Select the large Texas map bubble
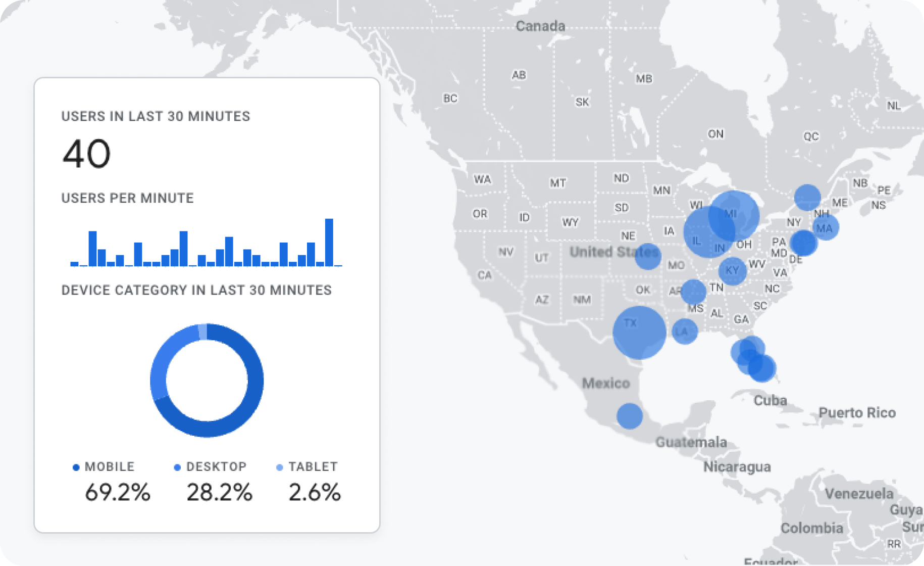924x566 pixels. [639, 333]
